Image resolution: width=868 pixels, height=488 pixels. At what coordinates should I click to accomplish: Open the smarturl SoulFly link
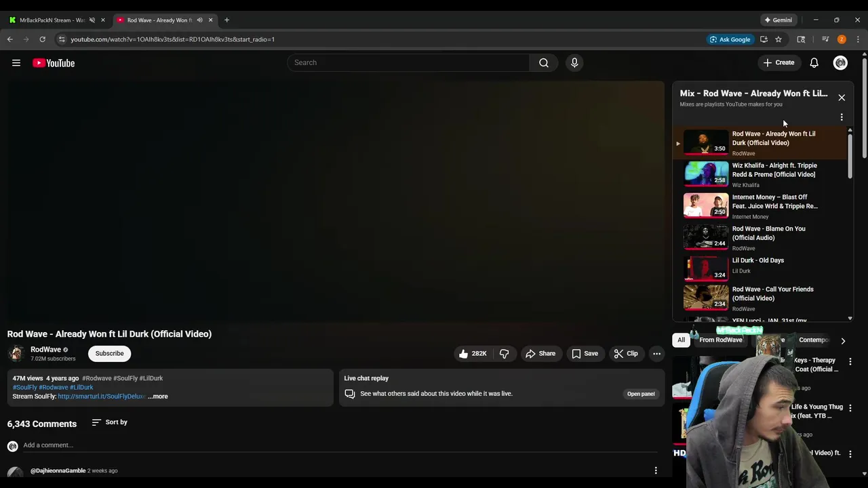(x=102, y=396)
